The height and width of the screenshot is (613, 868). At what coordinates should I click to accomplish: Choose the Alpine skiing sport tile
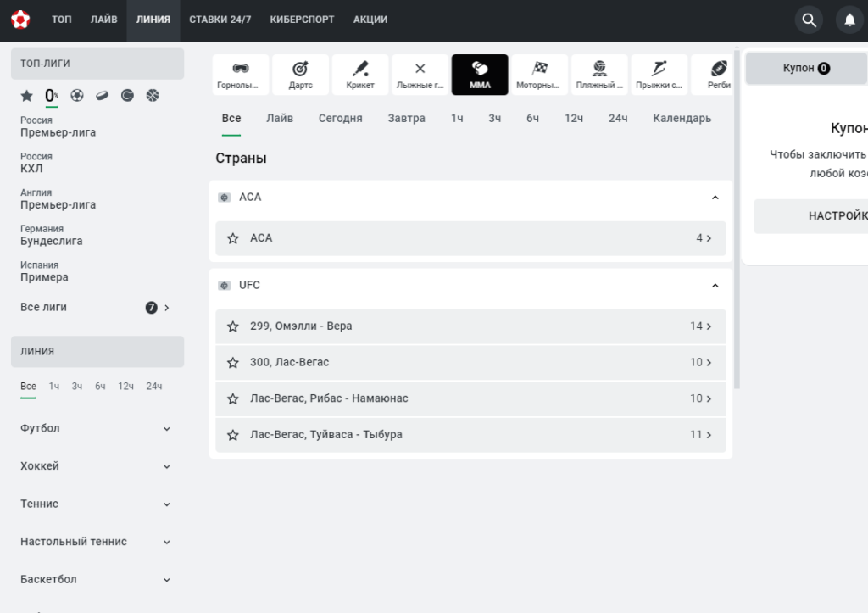(240, 75)
